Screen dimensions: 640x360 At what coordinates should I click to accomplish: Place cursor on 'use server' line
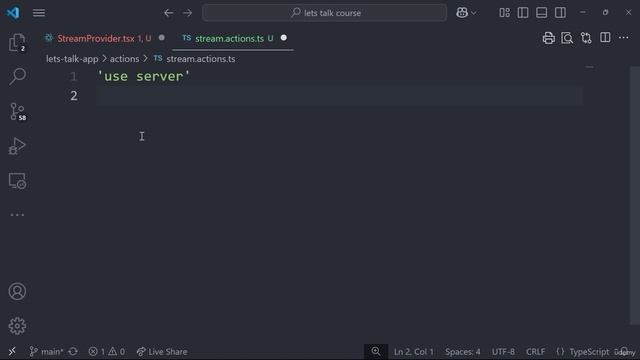click(x=144, y=76)
